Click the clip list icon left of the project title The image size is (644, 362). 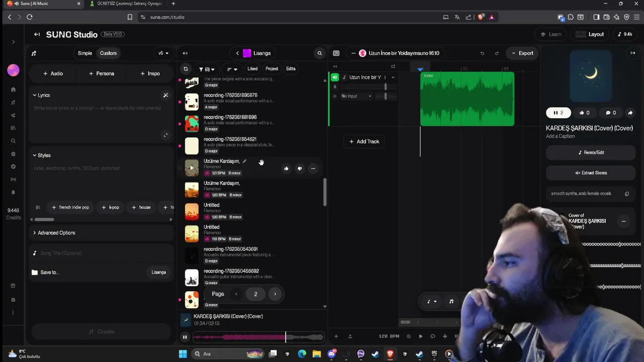[336, 53]
